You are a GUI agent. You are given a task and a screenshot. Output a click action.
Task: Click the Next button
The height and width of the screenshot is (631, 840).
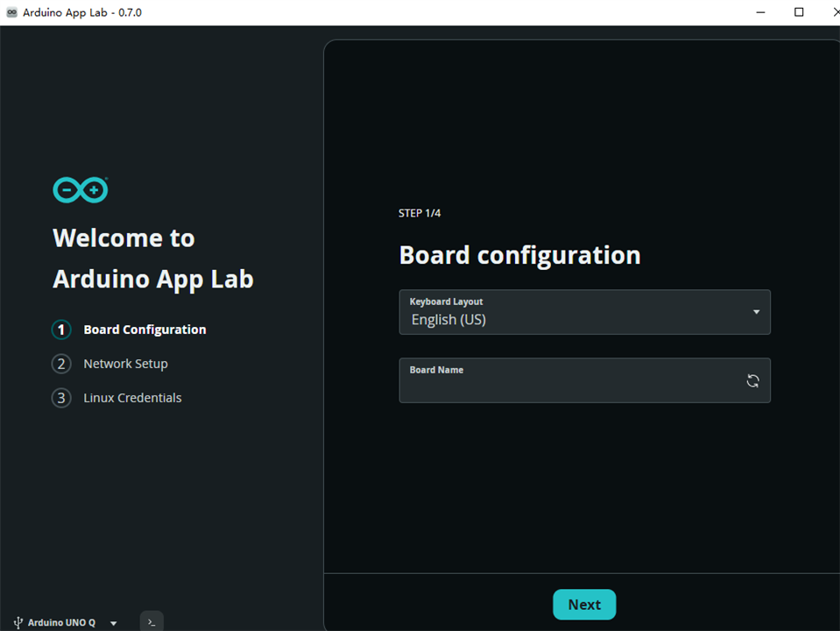coord(584,604)
